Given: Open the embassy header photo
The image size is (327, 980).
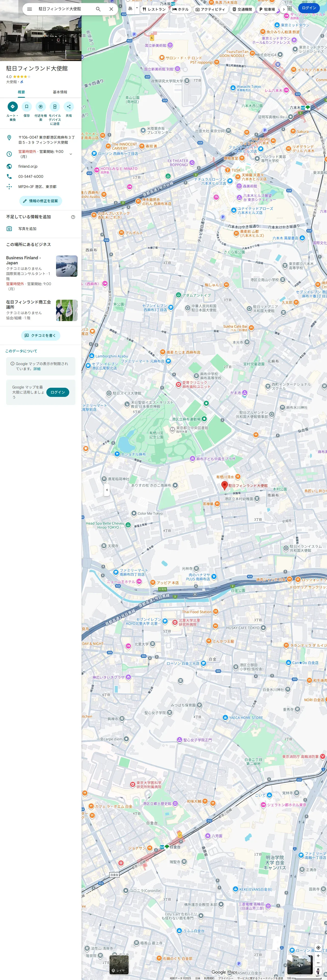Looking at the screenshot, I should coord(41,31).
